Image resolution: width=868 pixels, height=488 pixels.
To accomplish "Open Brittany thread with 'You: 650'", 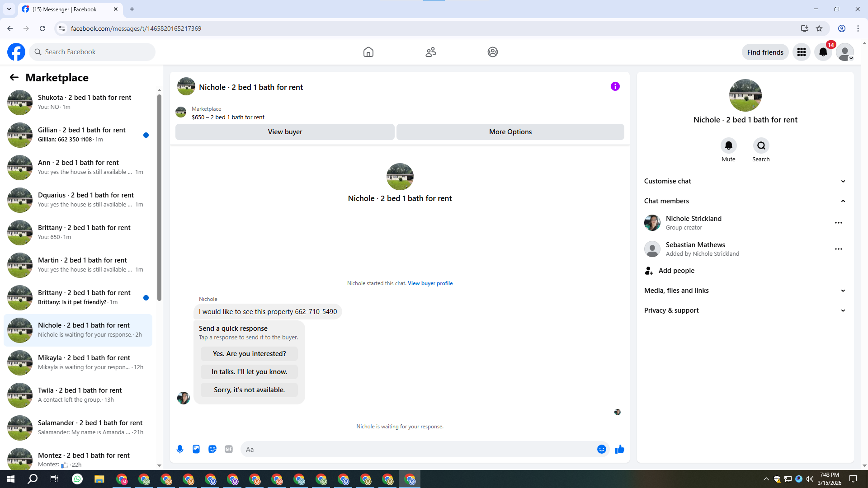I will coord(78,232).
